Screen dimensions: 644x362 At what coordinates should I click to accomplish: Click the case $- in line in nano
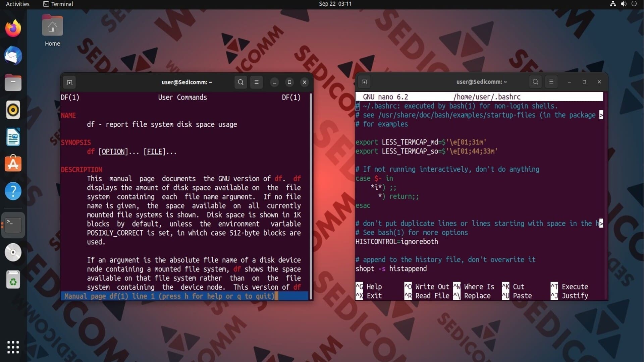tap(374, 178)
